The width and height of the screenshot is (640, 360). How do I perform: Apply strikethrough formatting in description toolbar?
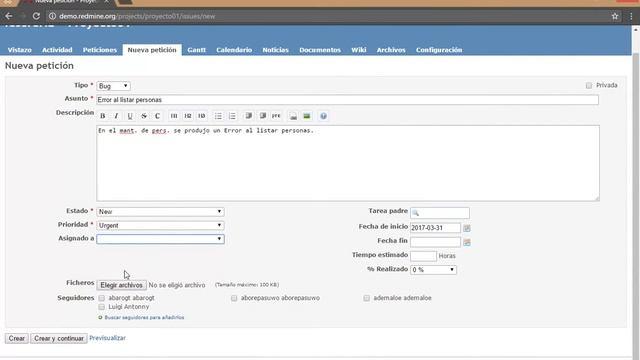point(144,116)
